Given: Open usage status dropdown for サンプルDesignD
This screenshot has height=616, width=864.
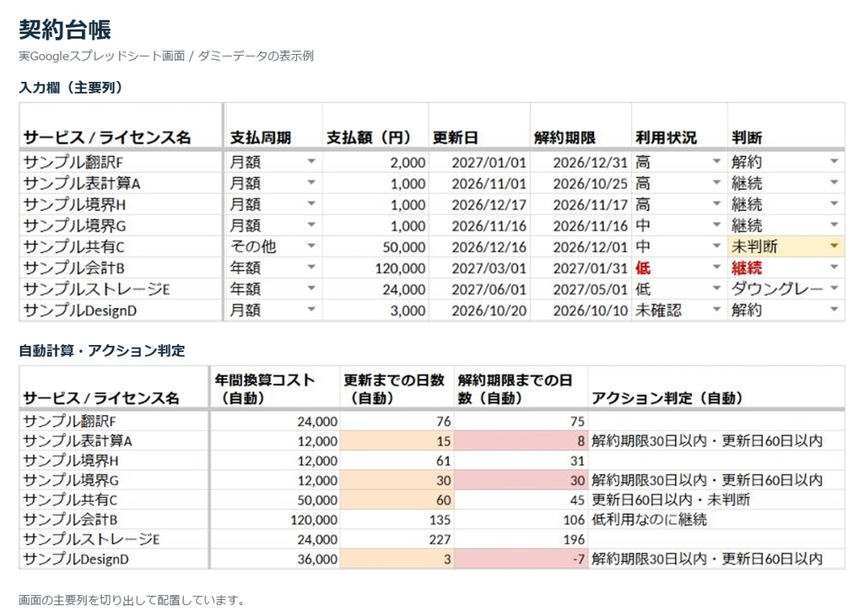Looking at the screenshot, I should point(716,310).
